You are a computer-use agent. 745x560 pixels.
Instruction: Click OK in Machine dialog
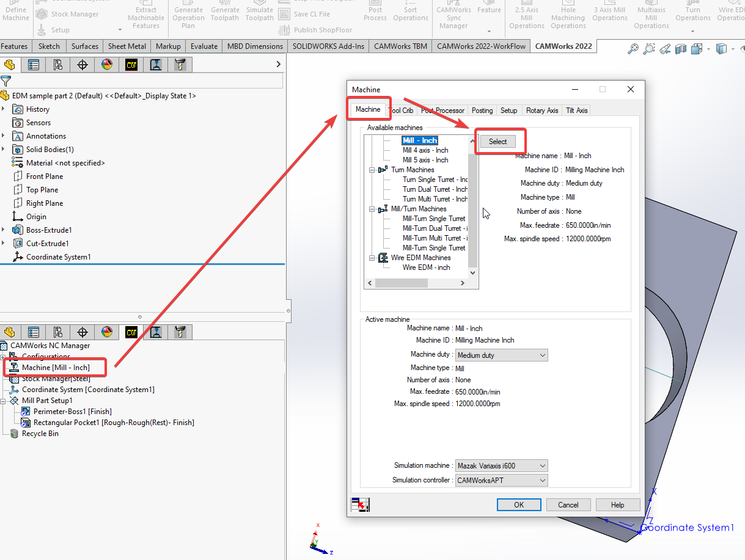click(519, 505)
